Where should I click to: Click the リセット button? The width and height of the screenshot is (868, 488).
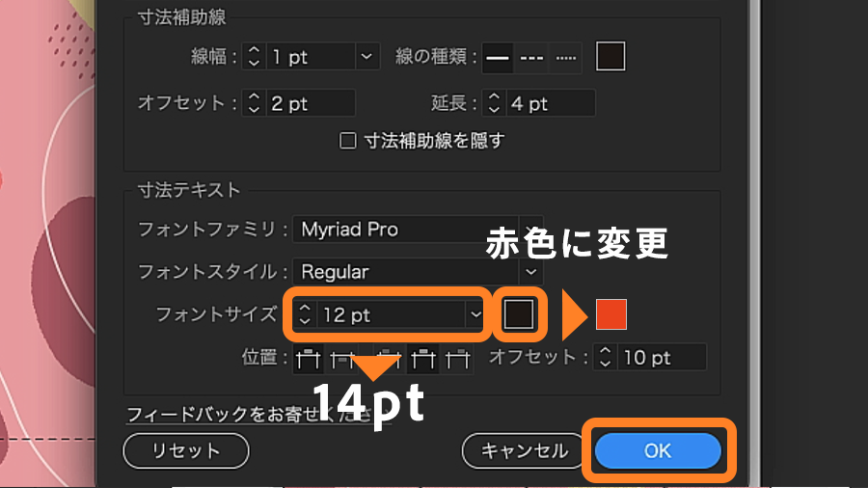pos(186,450)
